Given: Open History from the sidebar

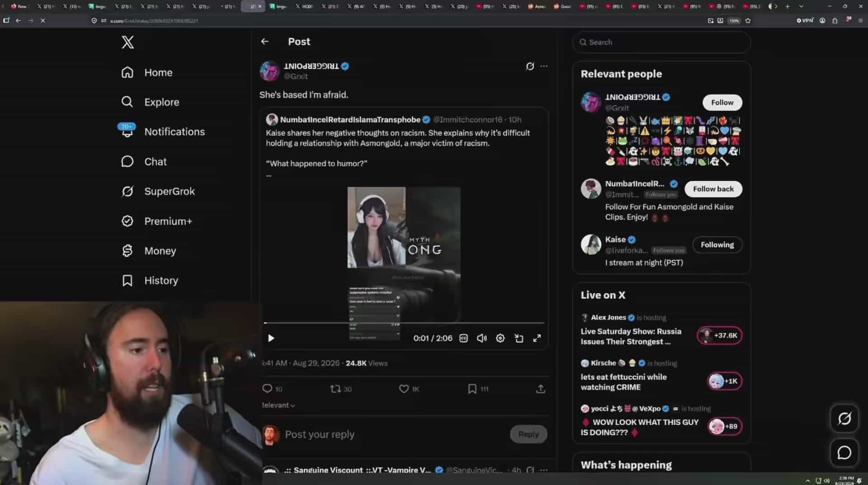Looking at the screenshot, I should pyautogui.click(x=150, y=281).
